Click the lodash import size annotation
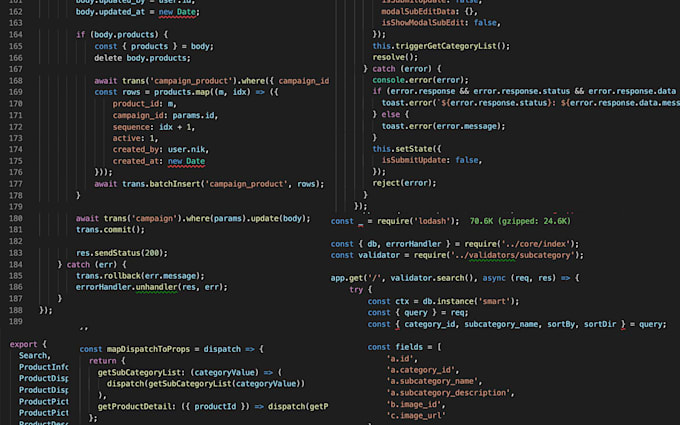 520,220
